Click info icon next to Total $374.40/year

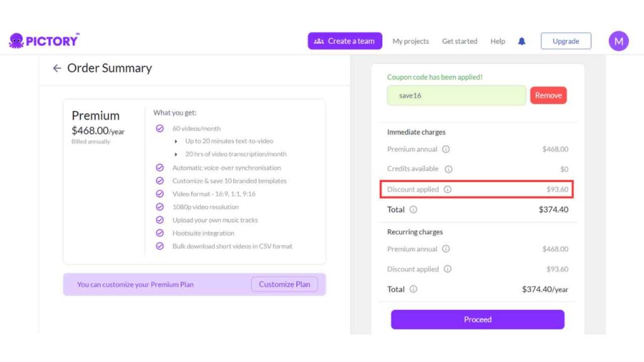[x=413, y=289]
